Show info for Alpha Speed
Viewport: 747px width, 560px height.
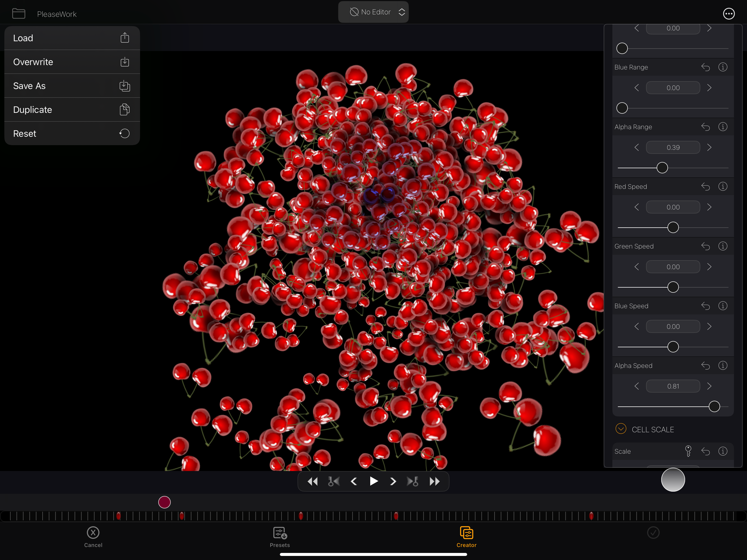click(x=723, y=365)
